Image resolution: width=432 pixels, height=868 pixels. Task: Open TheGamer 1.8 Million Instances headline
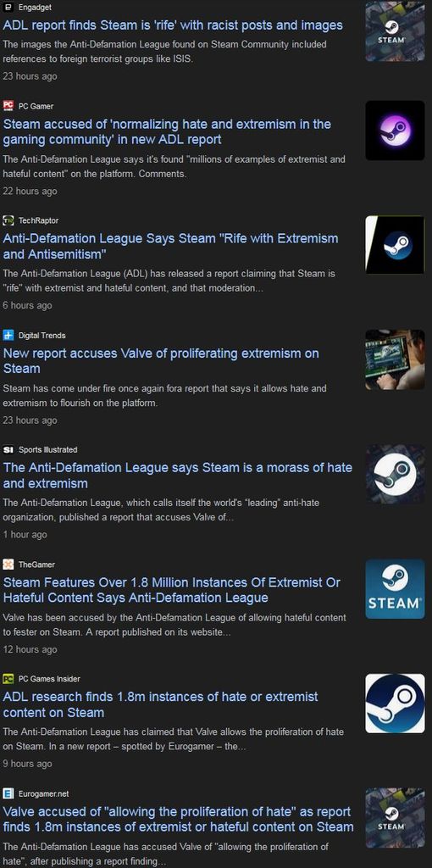[171, 590]
